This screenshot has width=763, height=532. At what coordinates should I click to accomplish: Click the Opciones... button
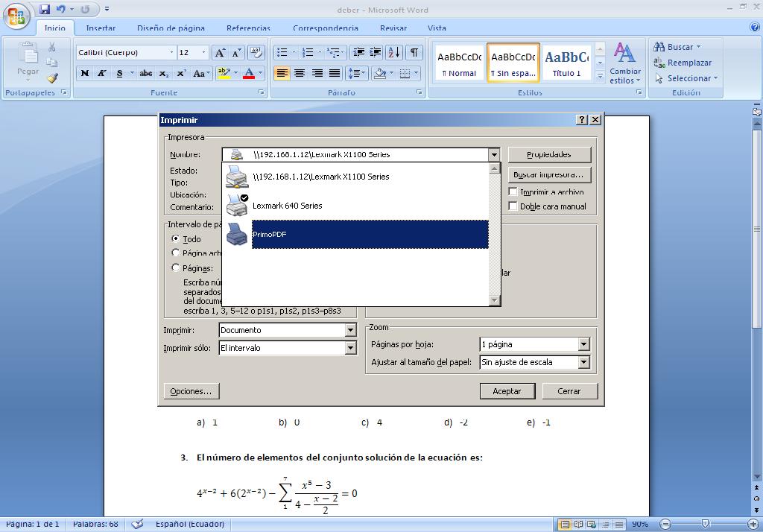click(x=191, y=391)
